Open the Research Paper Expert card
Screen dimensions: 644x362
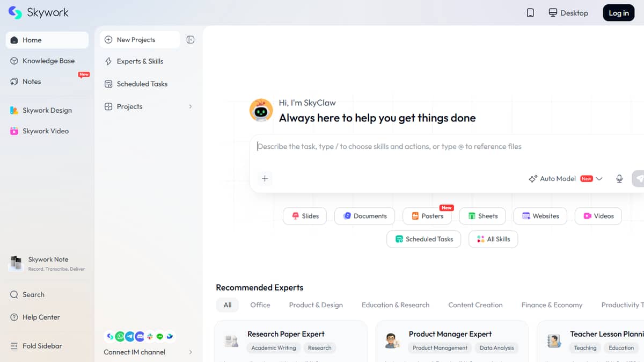(x=291, y=342)
